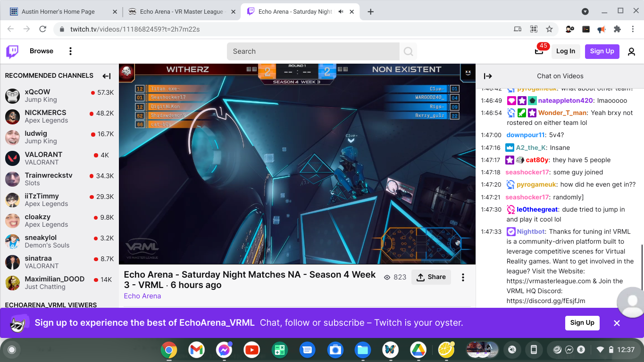
Task: Open video options three-dot menu beside Share
Action: pos(463,277)
